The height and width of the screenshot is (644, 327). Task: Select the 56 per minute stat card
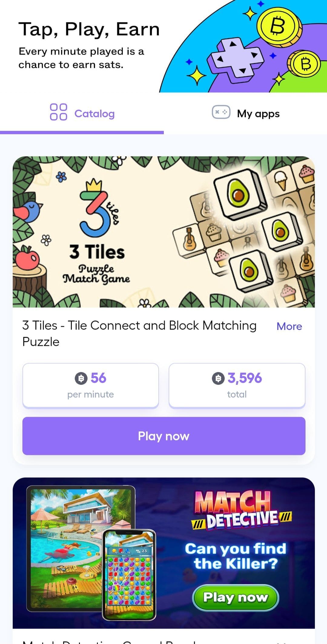(x=91, y=385)
